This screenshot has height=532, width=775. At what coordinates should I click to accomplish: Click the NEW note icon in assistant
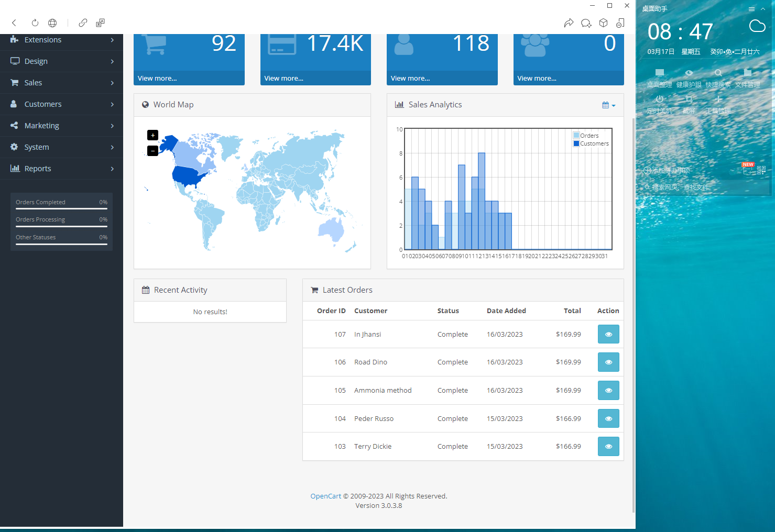point(748,169)
